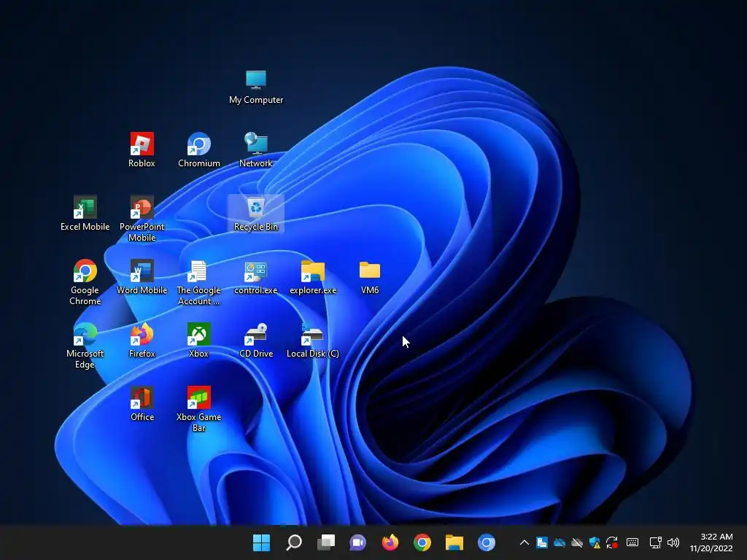Viewport: 747px width, 560px height.
Task: Open network settings from the tray
Action: pos(656,542)
